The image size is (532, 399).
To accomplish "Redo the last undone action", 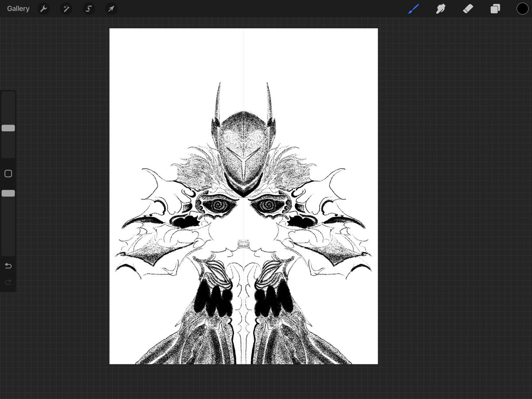I will [x=8, y=282].
